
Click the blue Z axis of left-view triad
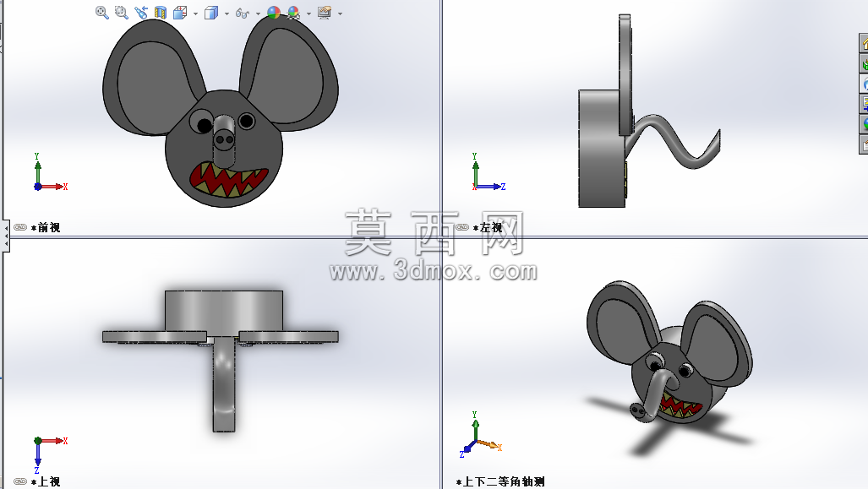(492, 187)
